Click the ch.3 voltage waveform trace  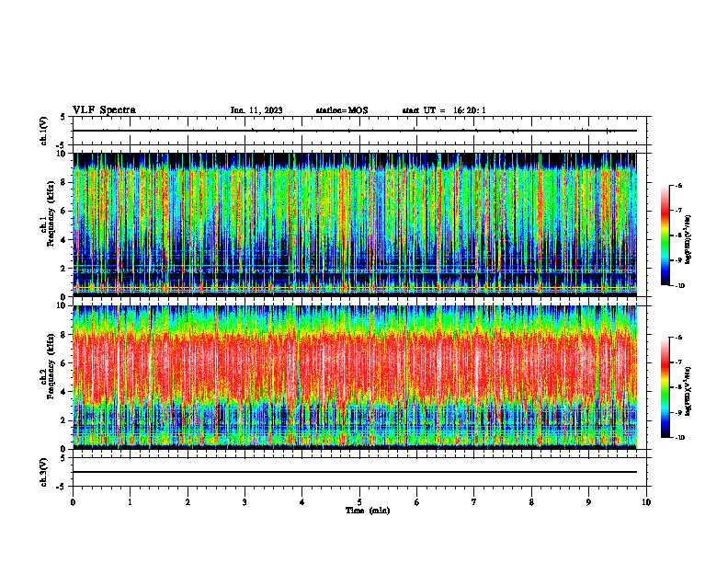(x=354, y=472)
